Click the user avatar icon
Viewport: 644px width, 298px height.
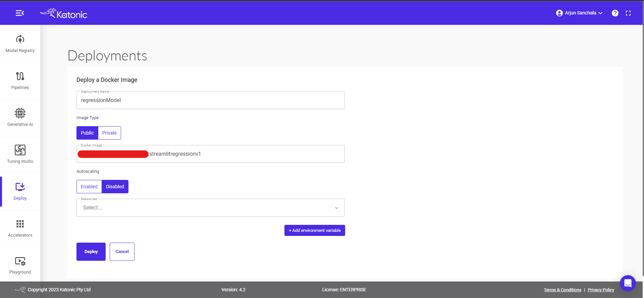[559, 13]
